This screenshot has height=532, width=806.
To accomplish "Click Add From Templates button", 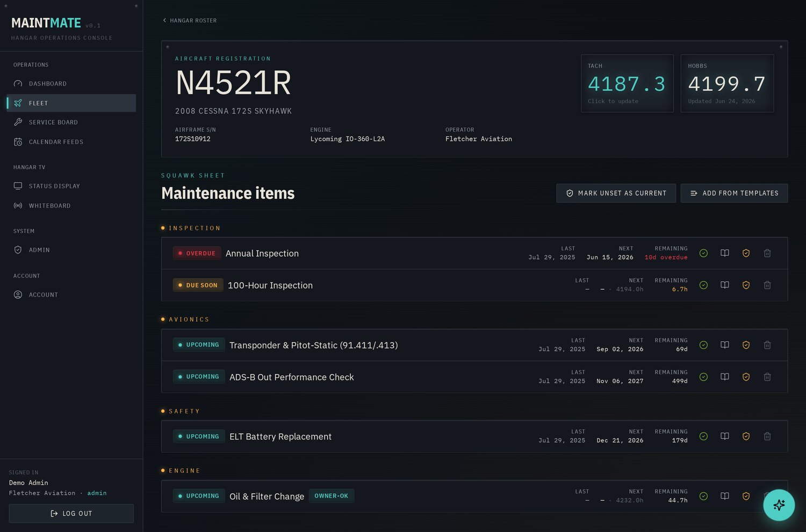I will (x=734, y=193).
